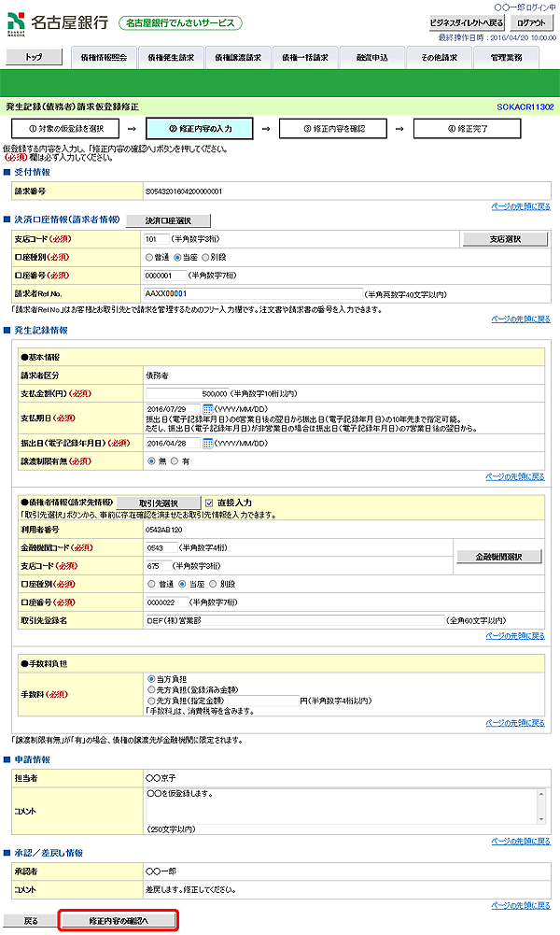Click the 請求番号 value S0543201604200000001
Viewport: 560px width, 935px height.
[x=184, y=191]
